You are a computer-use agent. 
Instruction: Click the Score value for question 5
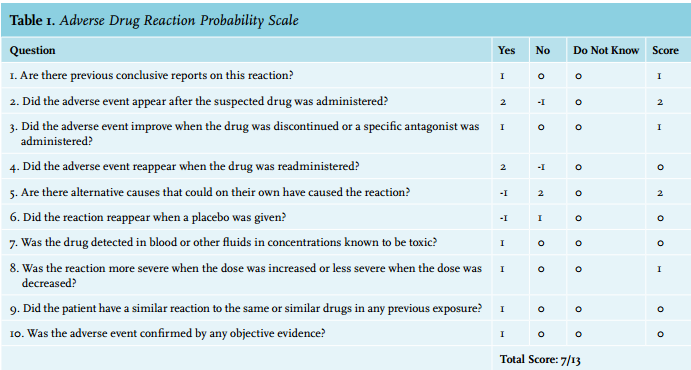tap(660, 193)
